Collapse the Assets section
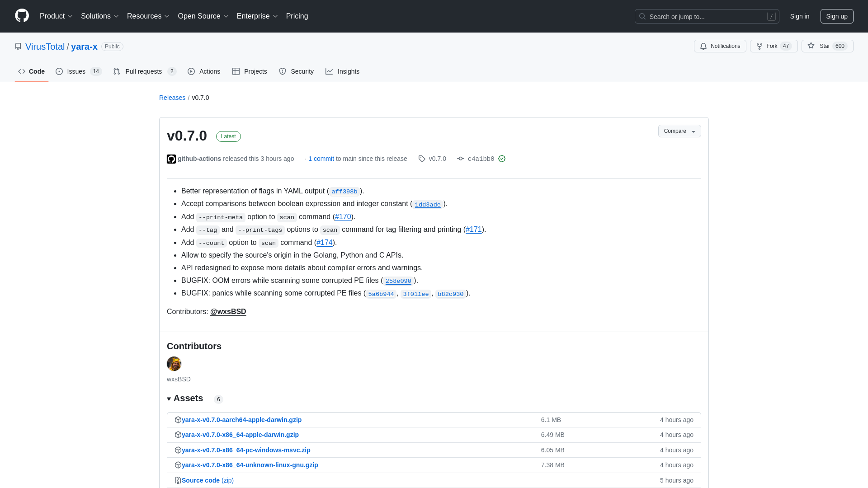 185,399
